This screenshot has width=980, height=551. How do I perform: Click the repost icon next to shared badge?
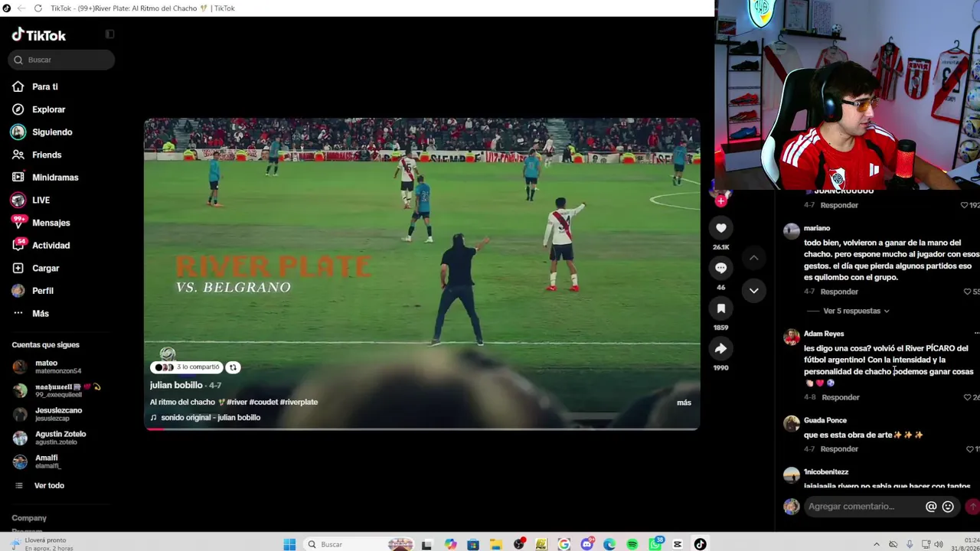(x=234, y=367)
